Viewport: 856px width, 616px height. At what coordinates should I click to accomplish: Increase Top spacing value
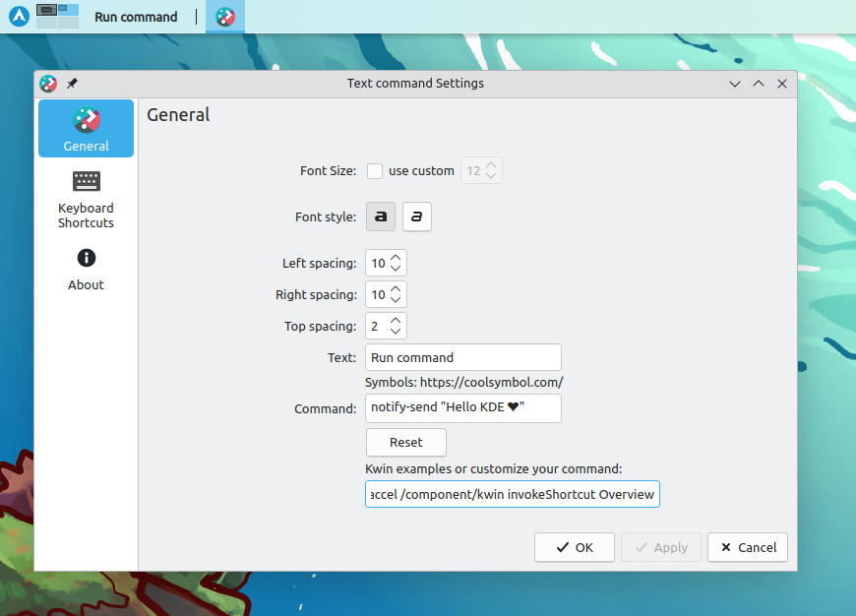tap(396, 321)
